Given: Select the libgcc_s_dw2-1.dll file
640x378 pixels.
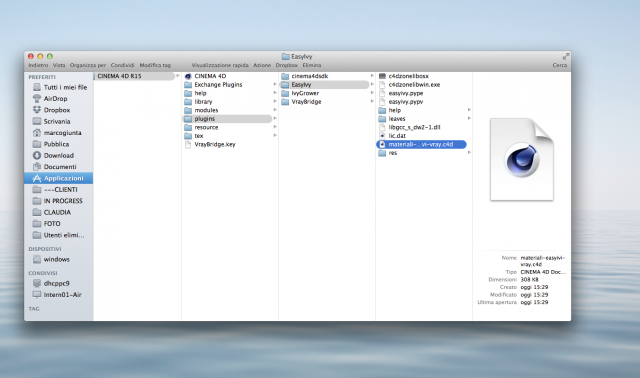Looking at the screenshot, I should [x=409, y=128].
